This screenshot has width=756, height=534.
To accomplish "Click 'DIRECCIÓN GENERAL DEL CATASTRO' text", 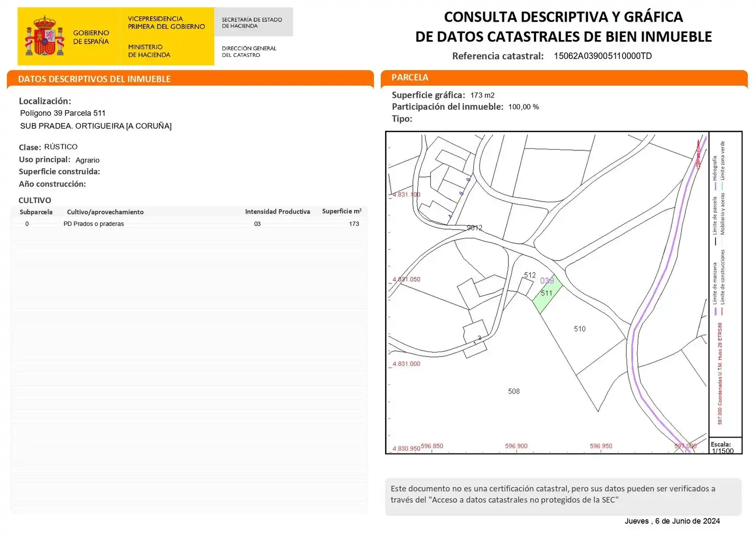I will click(x=249, y=51).
